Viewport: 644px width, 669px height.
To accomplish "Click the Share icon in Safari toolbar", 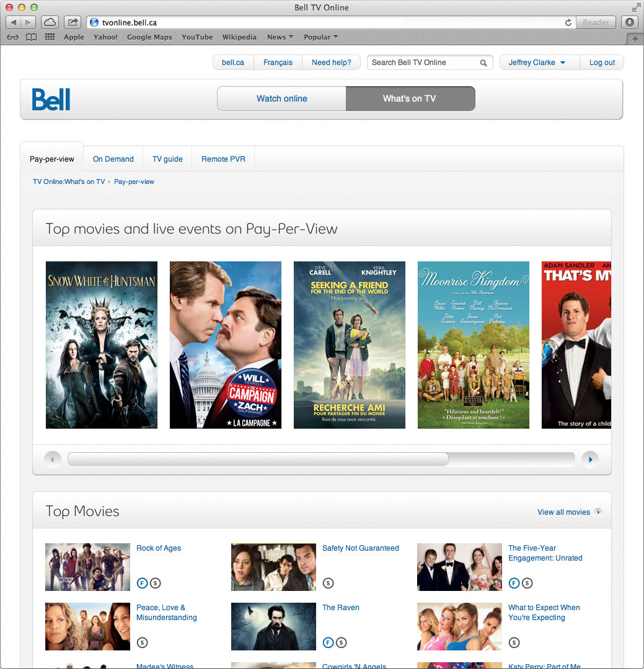I will pyautogui.click(x=73, y=22).
